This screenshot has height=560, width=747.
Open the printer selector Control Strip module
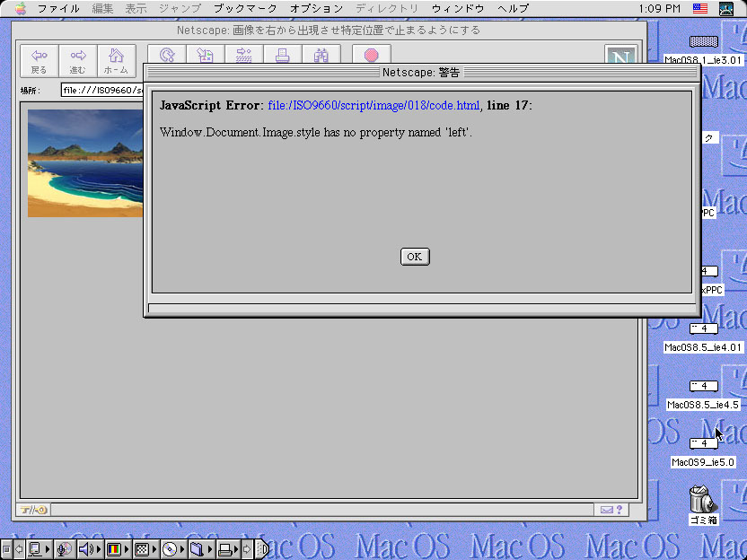click(226, 548)
